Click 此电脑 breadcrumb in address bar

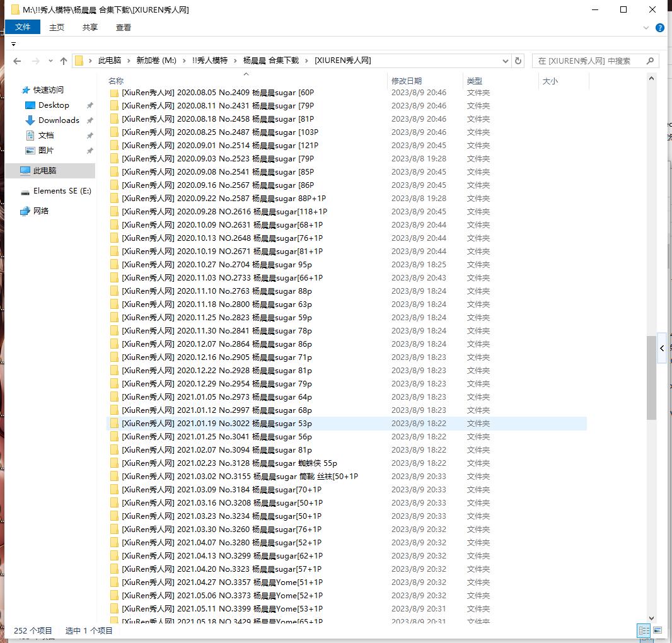click(110, 61)
